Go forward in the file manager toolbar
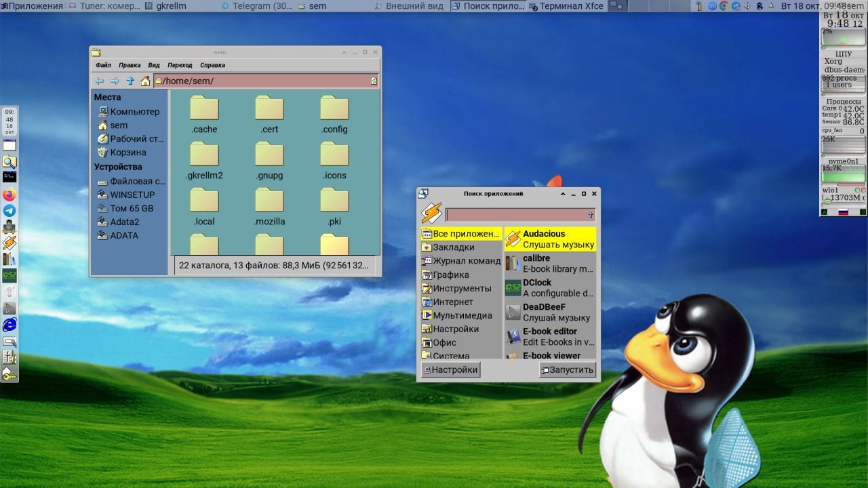 point(115,81)
